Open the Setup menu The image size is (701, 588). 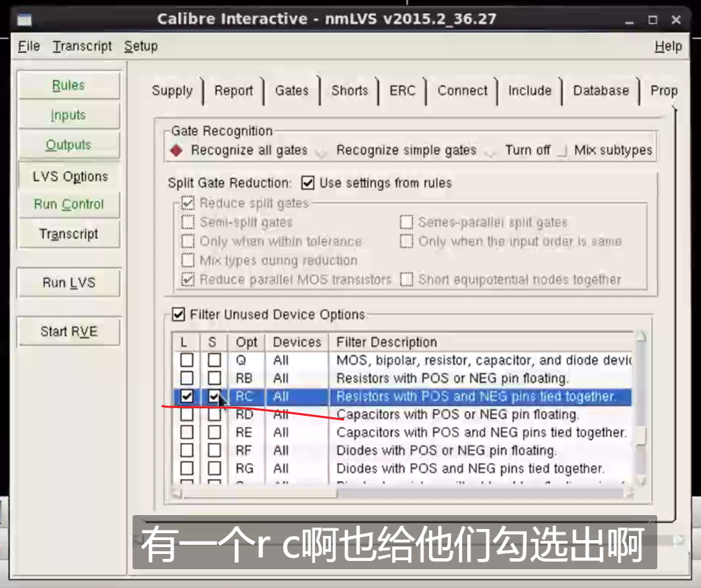(141, 46)
